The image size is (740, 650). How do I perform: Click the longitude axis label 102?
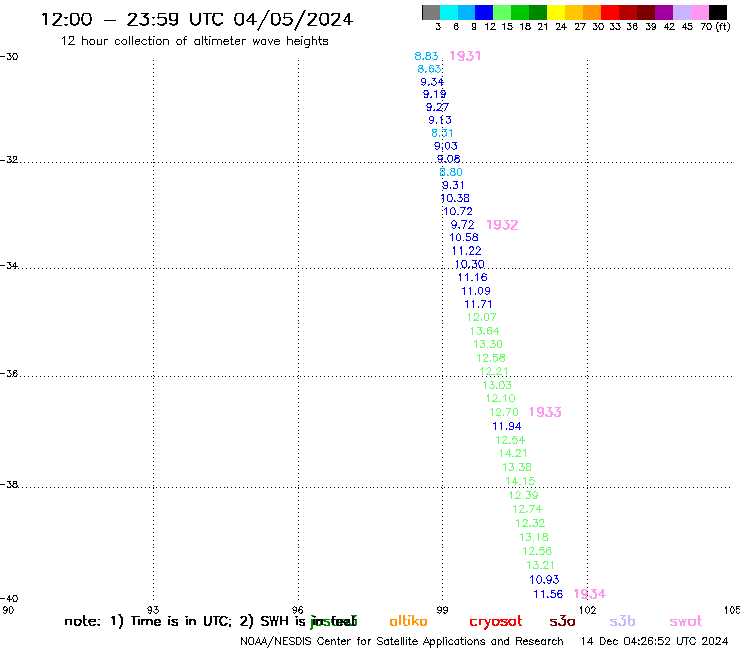click(588, 610)
